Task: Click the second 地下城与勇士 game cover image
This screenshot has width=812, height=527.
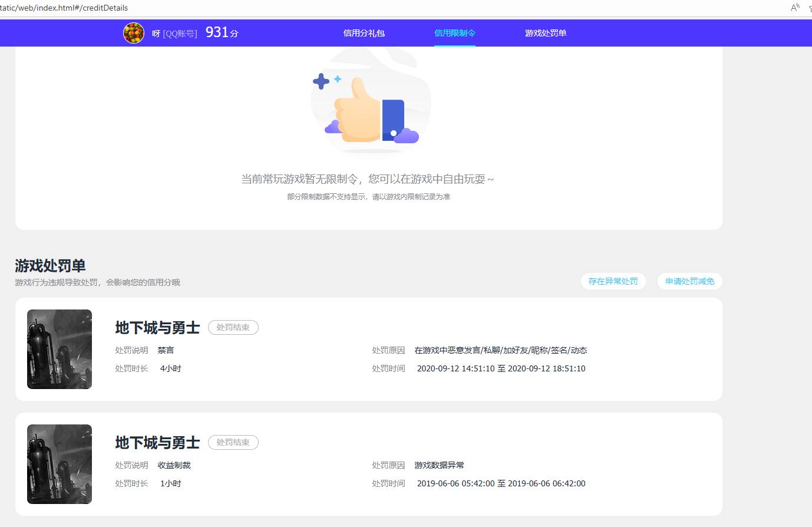Action: pos(59,464)
